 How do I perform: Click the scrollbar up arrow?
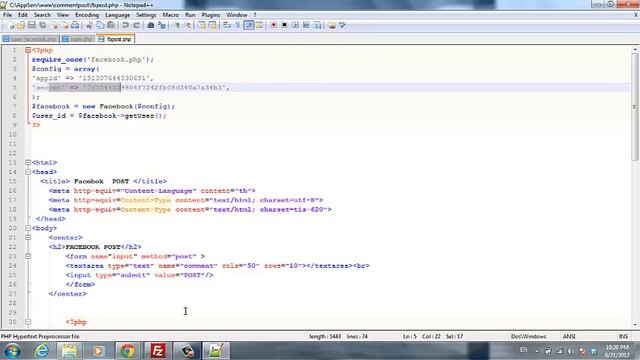[635, 49]
